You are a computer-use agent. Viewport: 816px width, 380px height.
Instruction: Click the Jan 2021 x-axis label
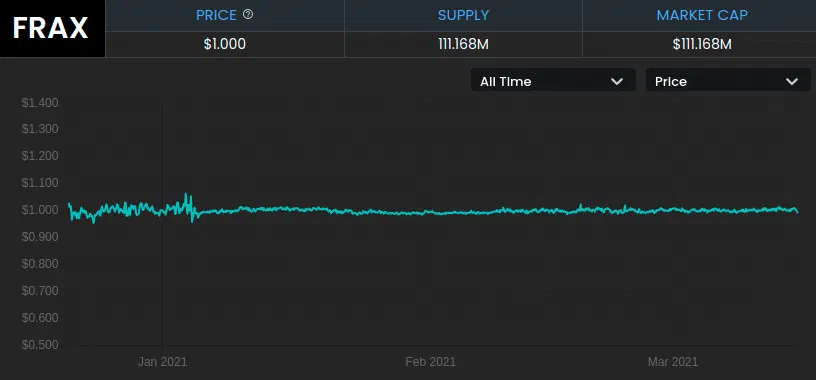tap(162, 362)
